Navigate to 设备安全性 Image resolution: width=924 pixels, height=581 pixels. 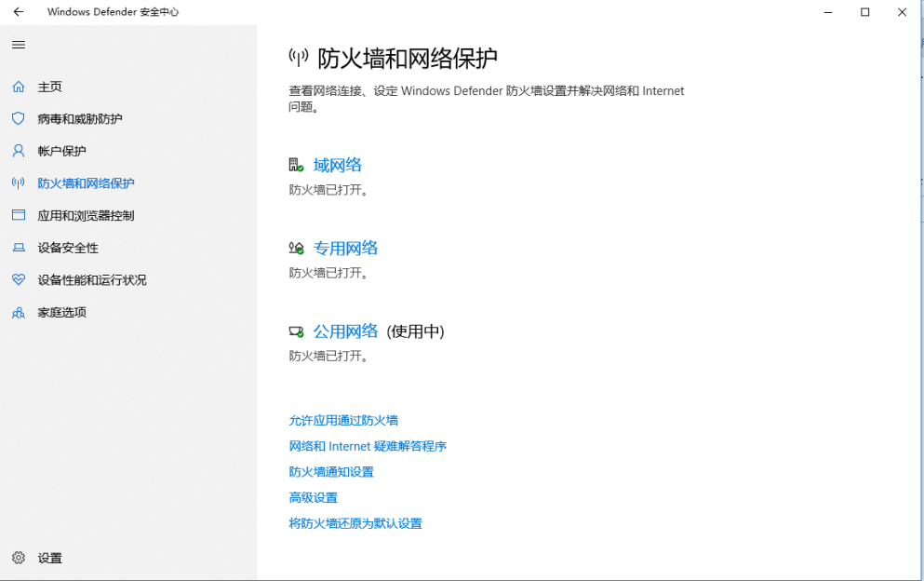click(x=68, y=248)
